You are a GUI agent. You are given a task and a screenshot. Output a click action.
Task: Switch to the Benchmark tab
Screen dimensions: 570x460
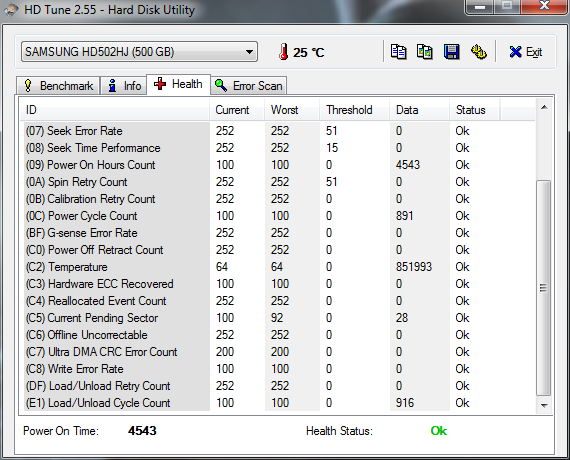tap(58, 86)
